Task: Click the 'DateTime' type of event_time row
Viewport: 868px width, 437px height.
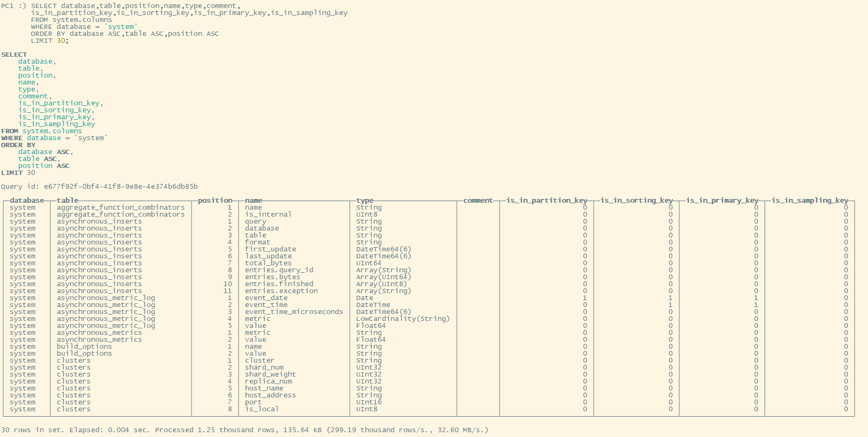Action: (373, 305)
